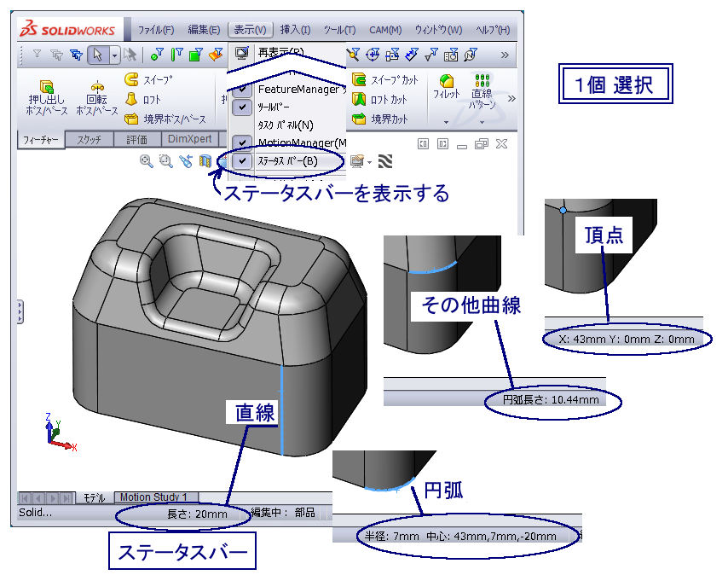Image resolution: width=728 pixels, height=575 pixels.
Task: Click the Lofted Cut (ロフトカット) icon
Action: tap(359, 99)
